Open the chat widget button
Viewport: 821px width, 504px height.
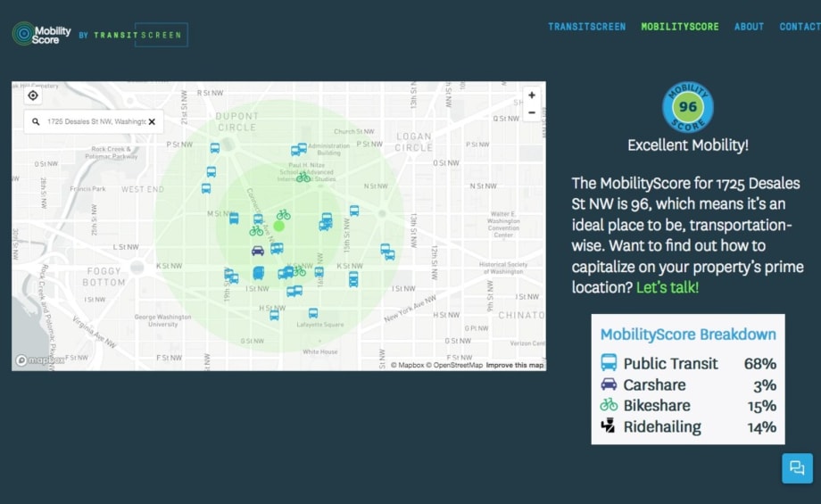(x=797, y=468)
